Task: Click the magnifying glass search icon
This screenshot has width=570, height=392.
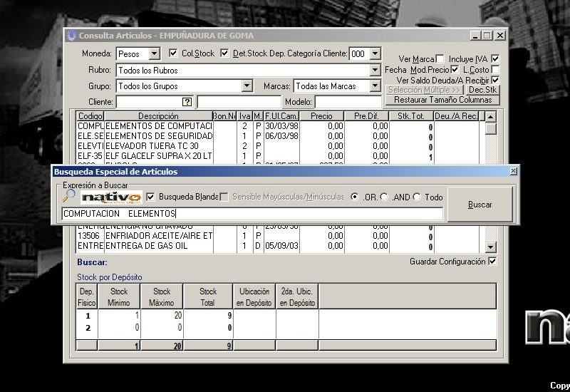Action: coord(69,196)
